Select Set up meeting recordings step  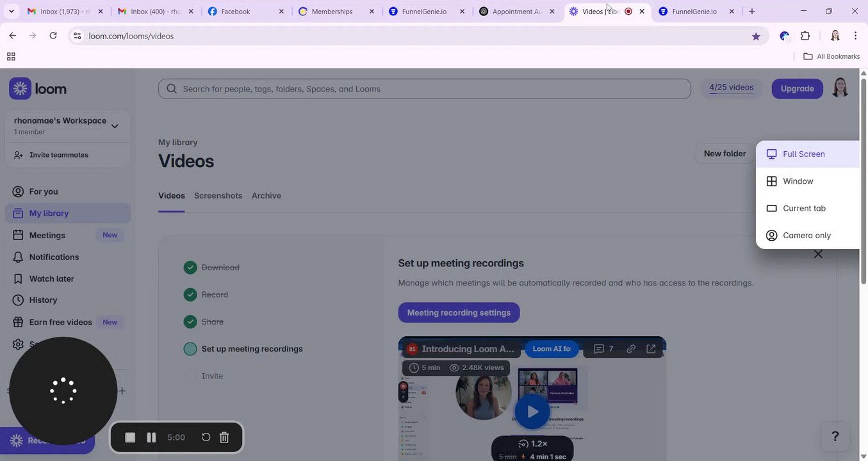[243, 349]
